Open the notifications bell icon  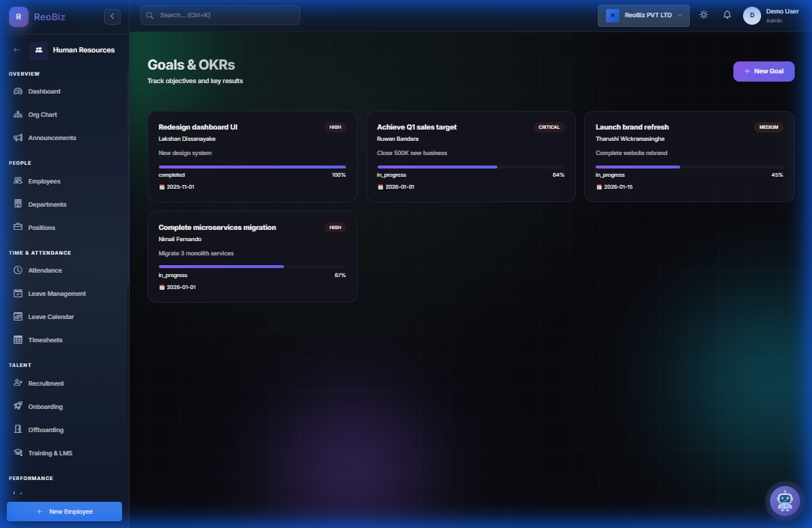[x=727, y=14]
